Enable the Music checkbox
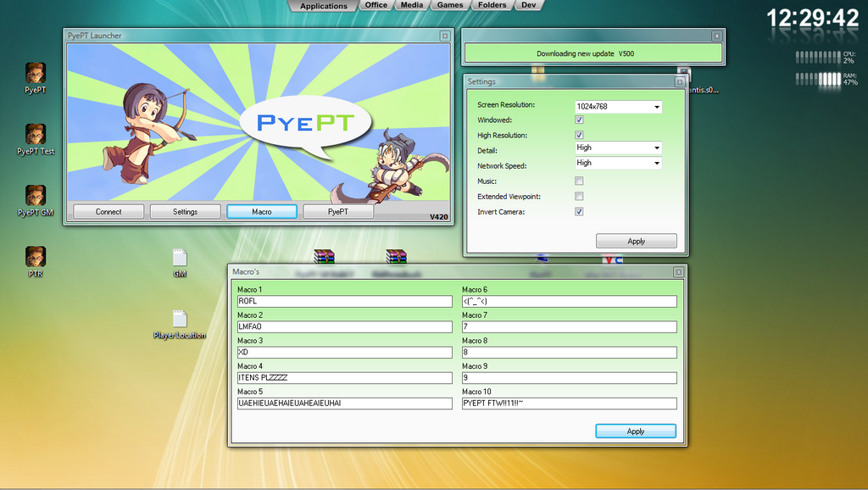Screen dimensions: 868x490 (579, 181)
